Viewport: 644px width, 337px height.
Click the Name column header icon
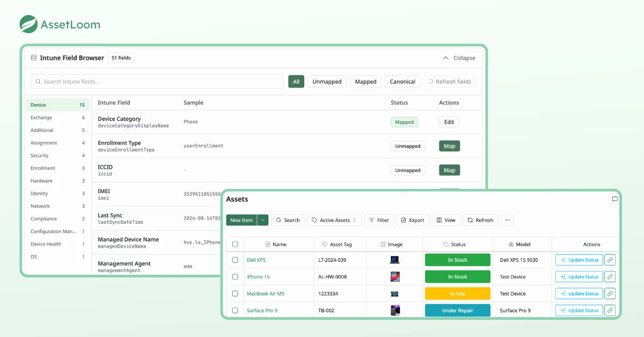coord(268,244)
